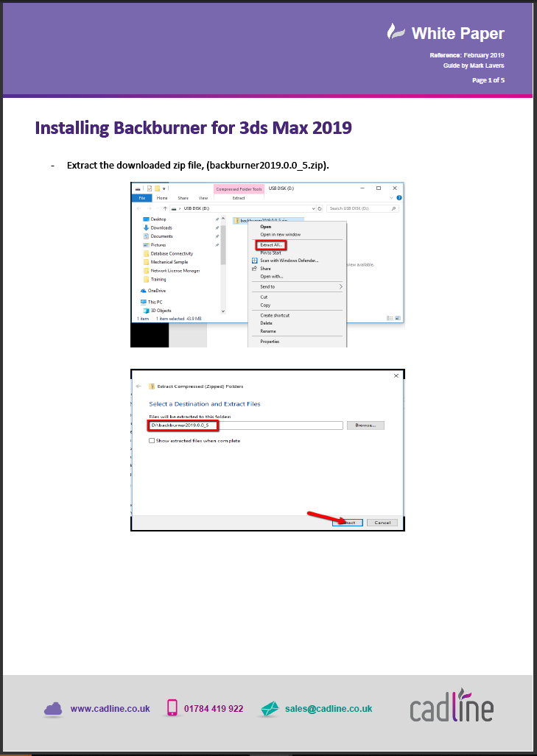
Task: Click the search magnifier icon in Explorer
Action: click(393, 209)
